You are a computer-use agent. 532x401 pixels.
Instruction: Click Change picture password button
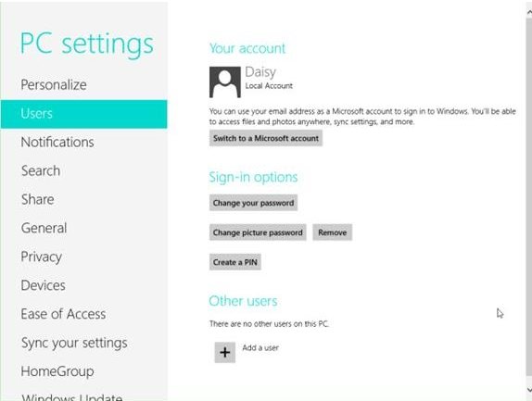click(258, 232)
